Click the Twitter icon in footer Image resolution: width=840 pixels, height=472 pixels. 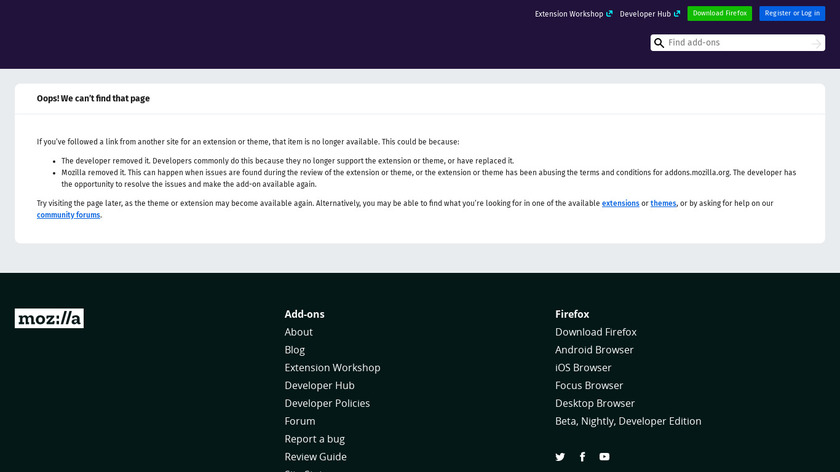pyautogui.click(x=560, y=457)
